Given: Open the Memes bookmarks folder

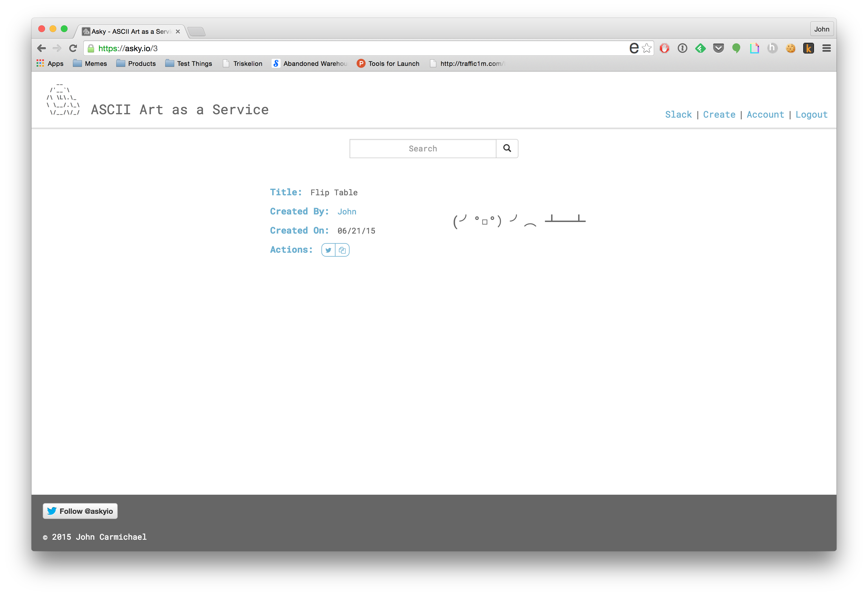Looking at the screenshot, I should (90, 64).
